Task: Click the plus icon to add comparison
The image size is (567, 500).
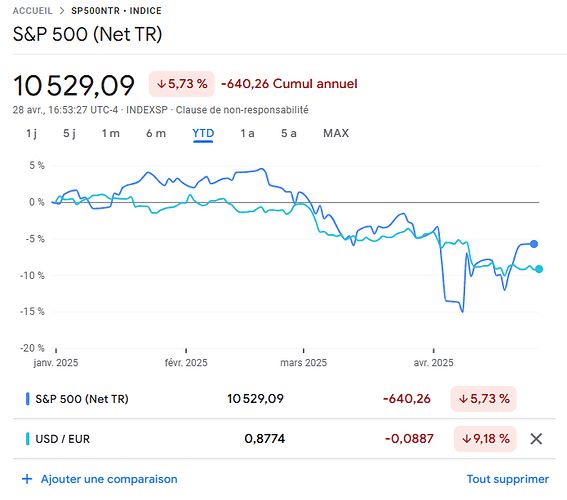Action: (x=27, y=479)
